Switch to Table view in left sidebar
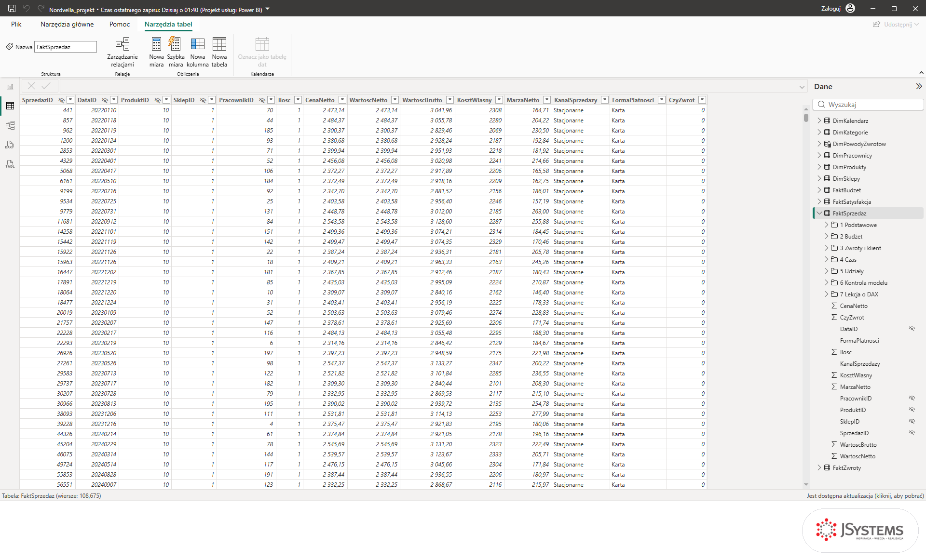This screenshot has height=560, width=926. pyautogui.click(x=10, y=106)
